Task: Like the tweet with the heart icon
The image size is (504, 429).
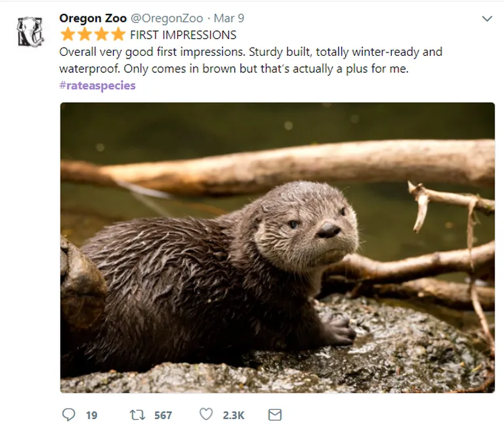Action: [x=206, y=414]
